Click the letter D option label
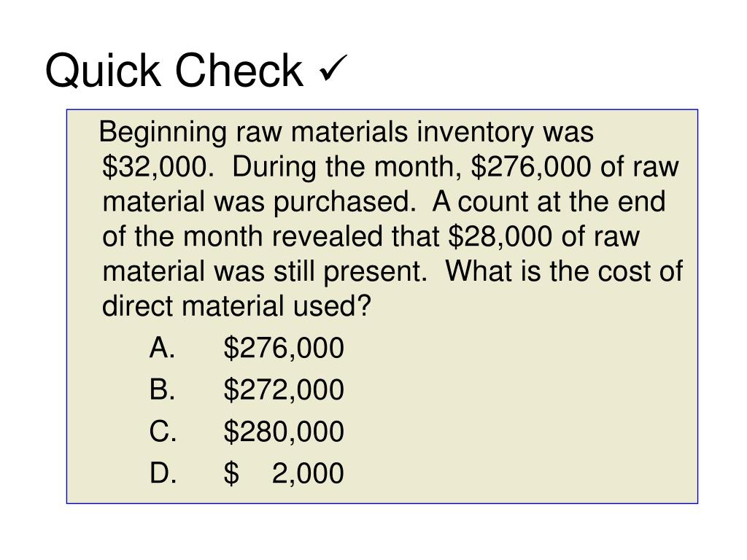 163,472
